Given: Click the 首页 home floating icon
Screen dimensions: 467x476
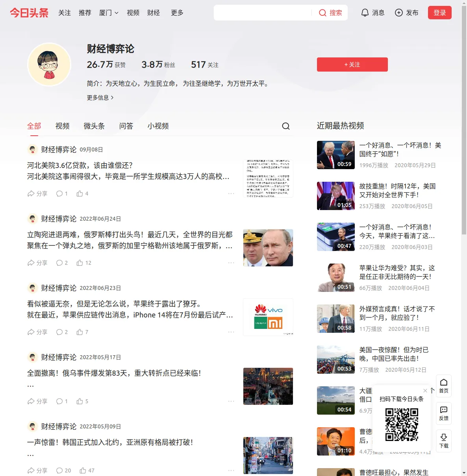Looking at the screenshot, I should (x=444, y=386).
